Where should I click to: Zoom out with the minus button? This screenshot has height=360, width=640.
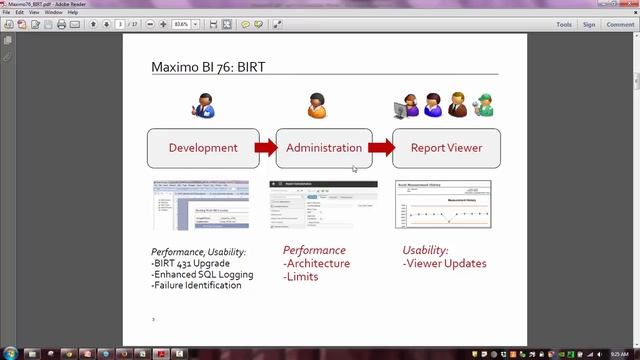pos(150,24)
